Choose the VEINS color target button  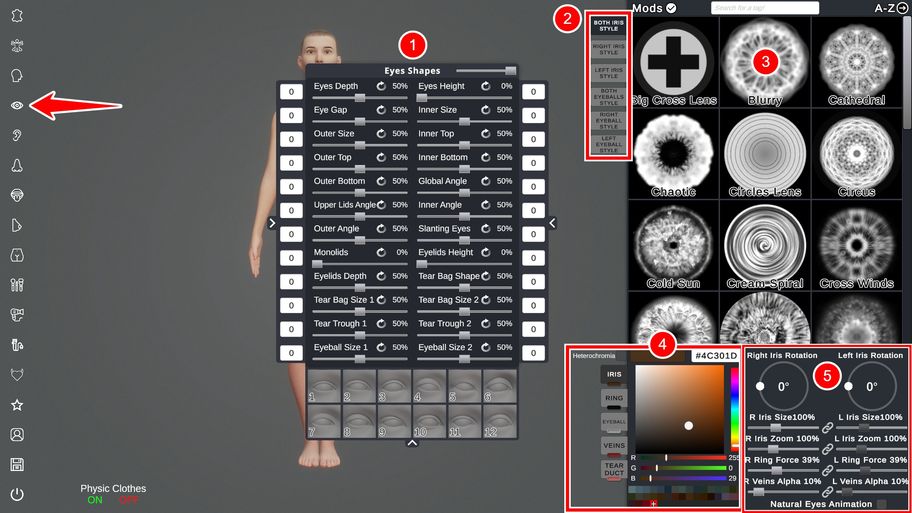click(x=614, y=447)
